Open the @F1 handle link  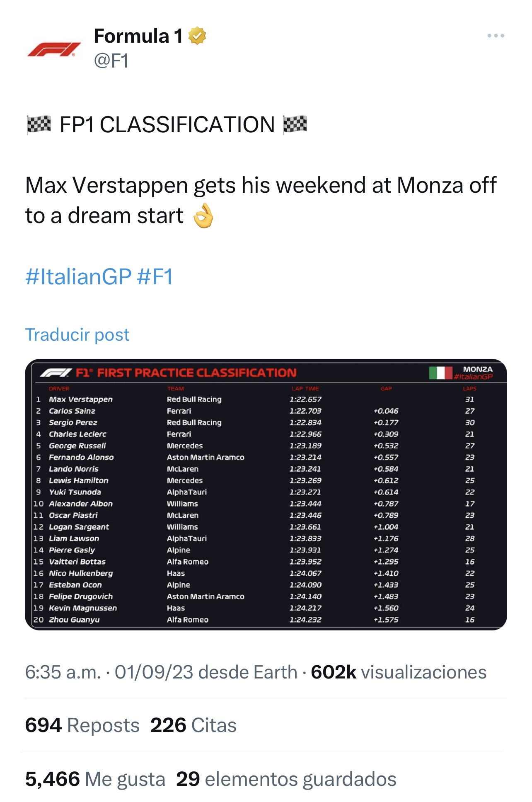point(111,61)
